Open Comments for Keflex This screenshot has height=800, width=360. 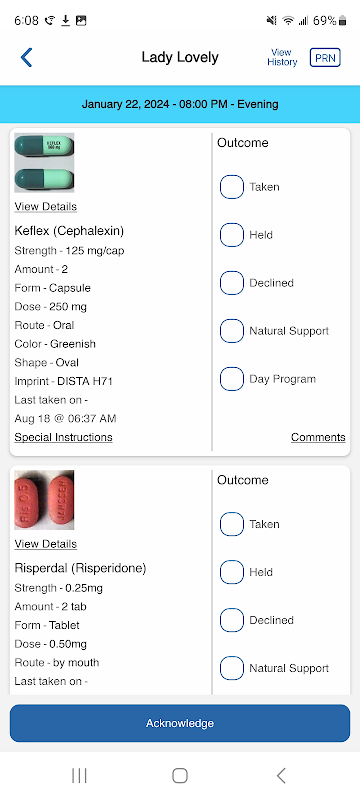pos(318,437)
